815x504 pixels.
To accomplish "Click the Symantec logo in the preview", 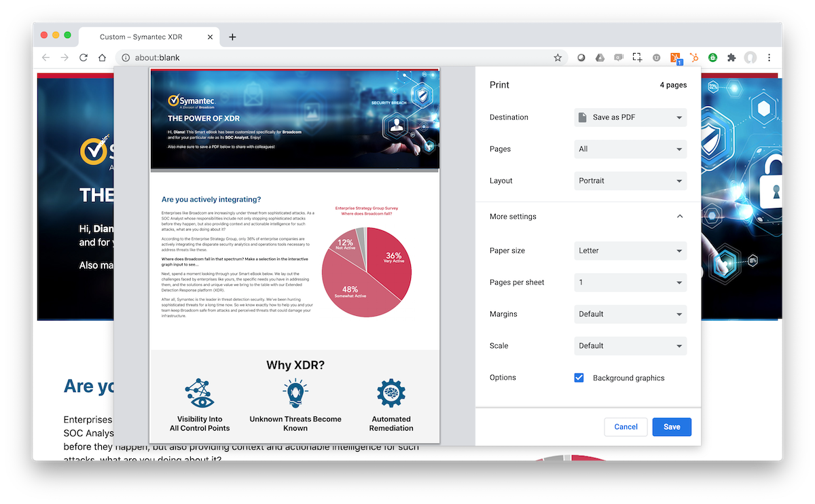I will pyautogui.click(x=191, y=102).
